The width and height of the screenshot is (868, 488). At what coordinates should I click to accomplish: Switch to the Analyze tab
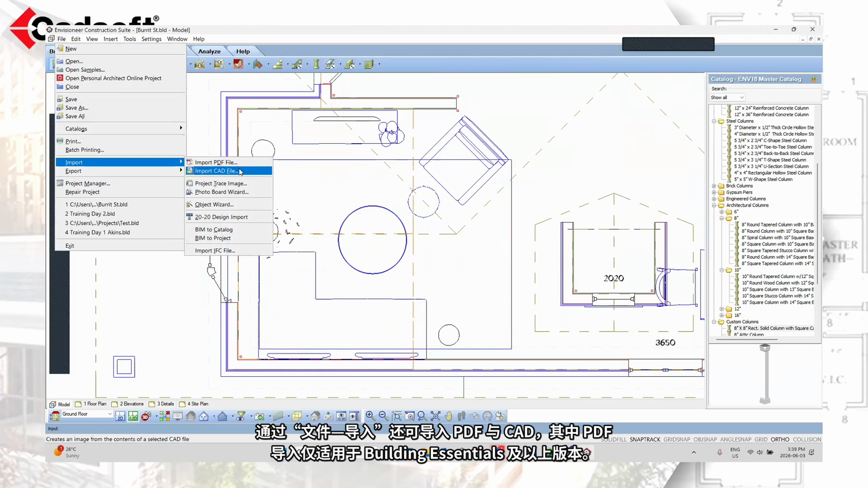click(x=209, y=52)
